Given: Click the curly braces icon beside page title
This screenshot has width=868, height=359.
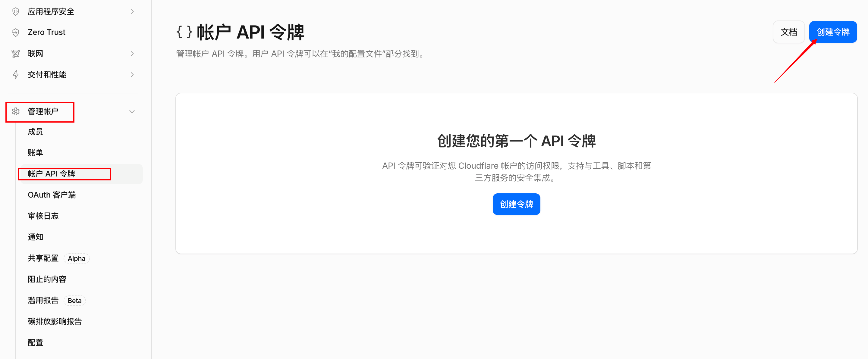Looking at the screenshot, I should click(184, 32).
